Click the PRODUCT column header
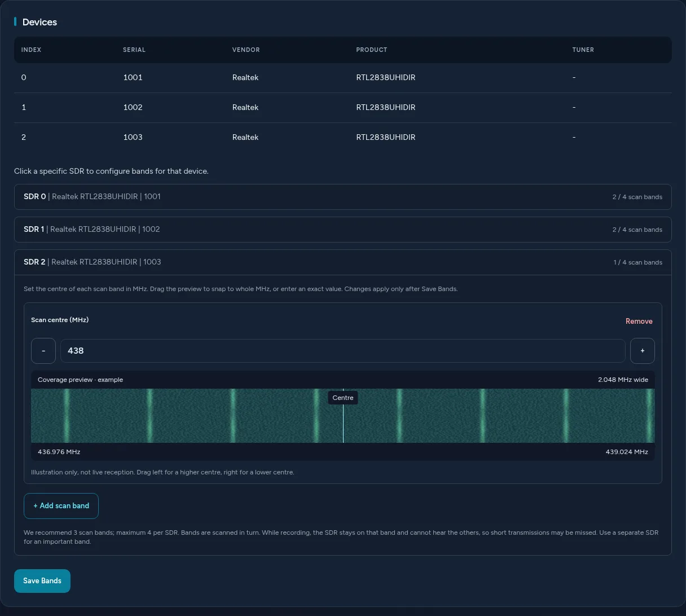The height and width of the screenshot is (616, 686). pyautogui.click(x=372, y=50)
